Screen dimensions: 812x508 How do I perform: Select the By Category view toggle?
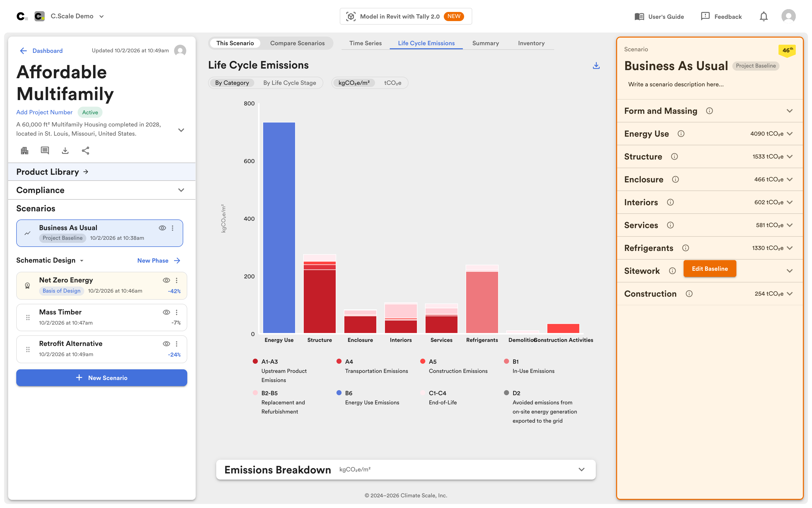[232, 83]
